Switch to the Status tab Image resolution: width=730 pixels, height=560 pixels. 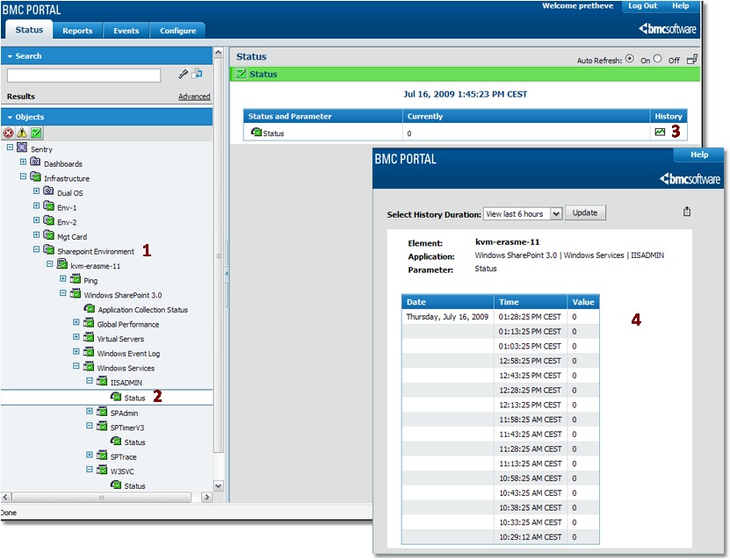coord(29,30)
